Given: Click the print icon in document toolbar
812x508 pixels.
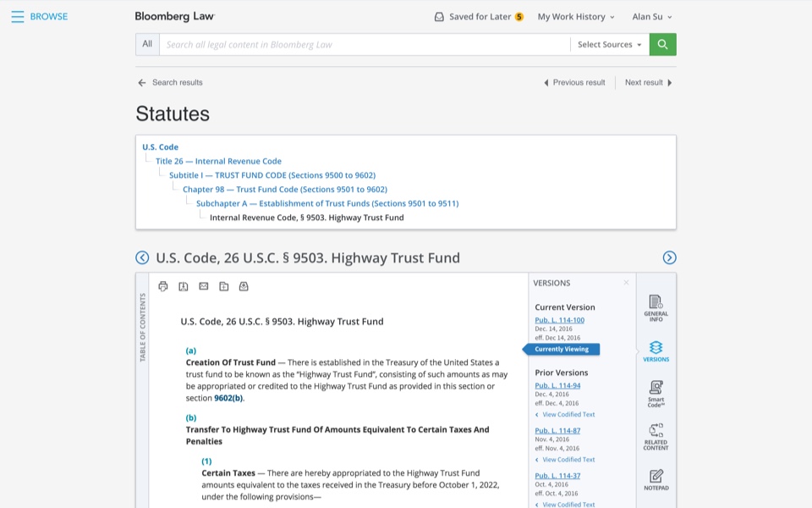Looking at the screenshot, I should click(x=163, y=286).
